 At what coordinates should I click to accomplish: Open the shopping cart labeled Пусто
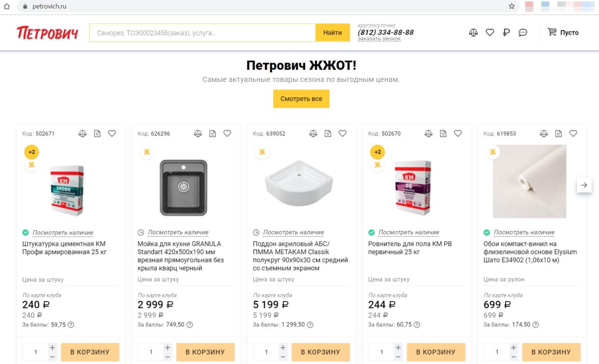(x=563, y=33)
